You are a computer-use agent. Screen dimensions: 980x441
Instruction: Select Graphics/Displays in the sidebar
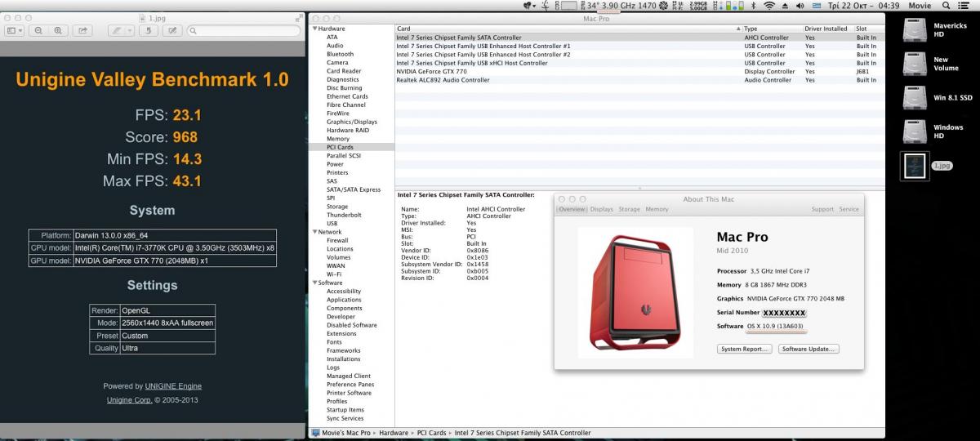tap(352, 122)
